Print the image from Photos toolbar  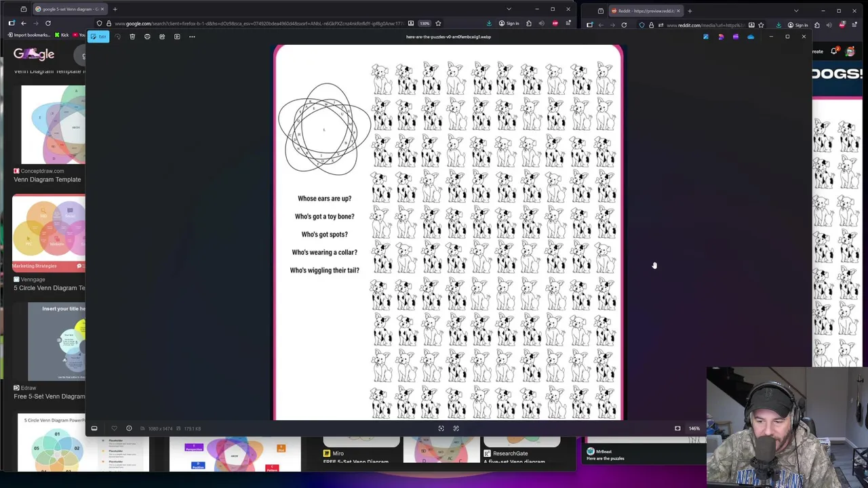(x=147, y=37)
